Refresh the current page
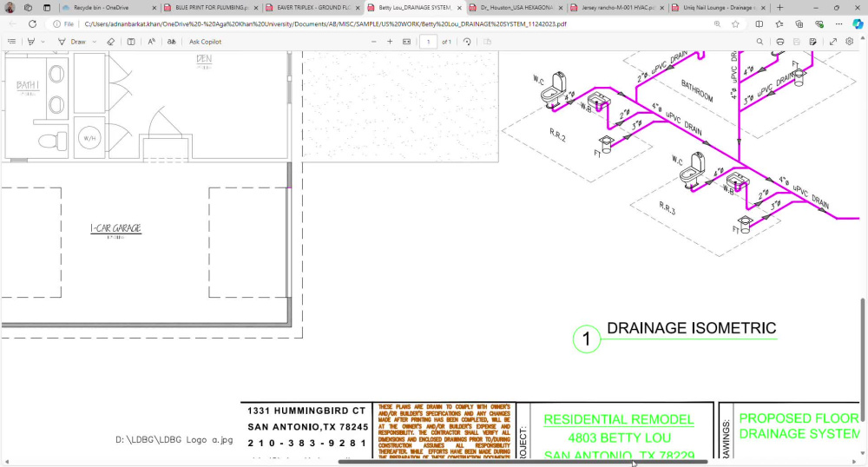The image size is (868, 467). click(33, 23)
